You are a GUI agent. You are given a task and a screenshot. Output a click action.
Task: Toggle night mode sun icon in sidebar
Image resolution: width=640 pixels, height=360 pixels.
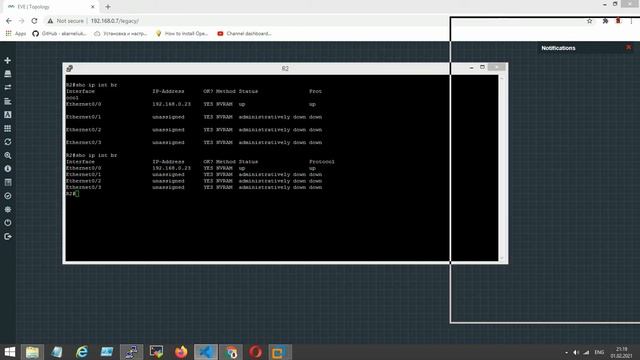(x=8, y=209)
